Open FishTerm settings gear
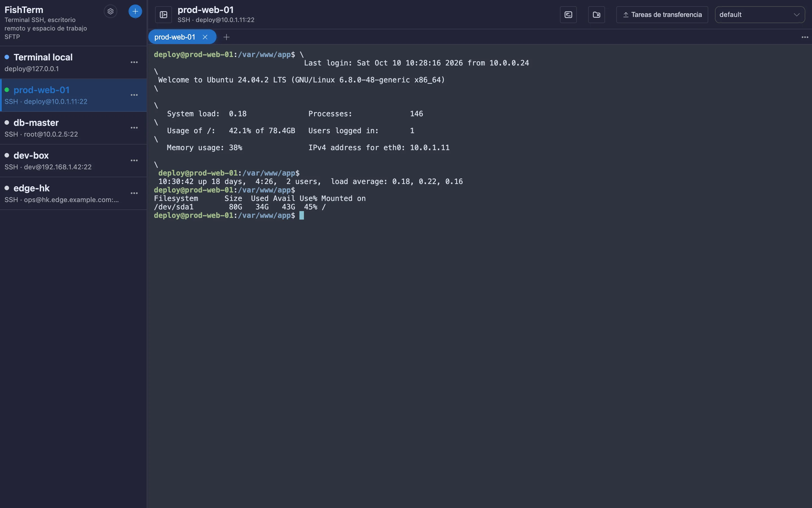The image size is (812, 508). point(111,11)
